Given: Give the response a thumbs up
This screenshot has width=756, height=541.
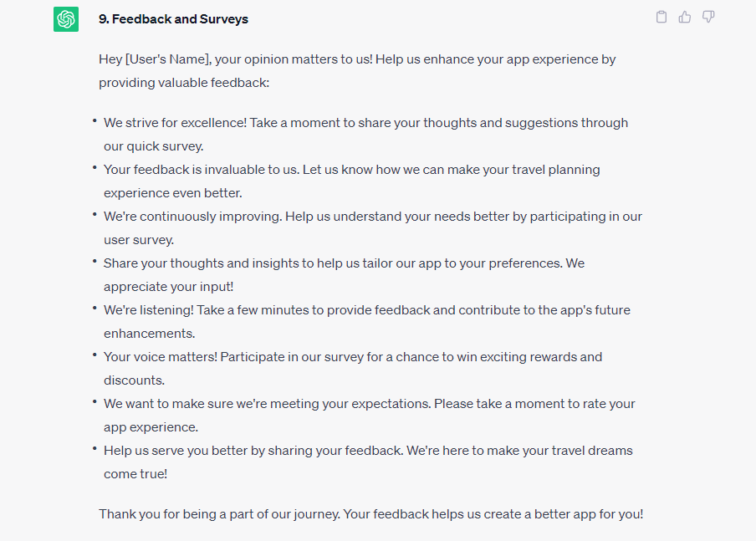Looking at the screenshot, I should (x=685, y=17).
